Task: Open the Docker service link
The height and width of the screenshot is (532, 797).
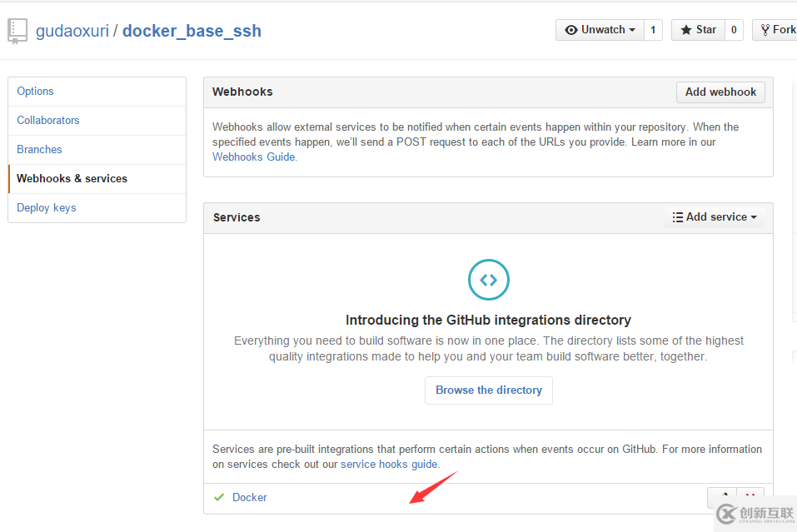Action: (250, 497)
